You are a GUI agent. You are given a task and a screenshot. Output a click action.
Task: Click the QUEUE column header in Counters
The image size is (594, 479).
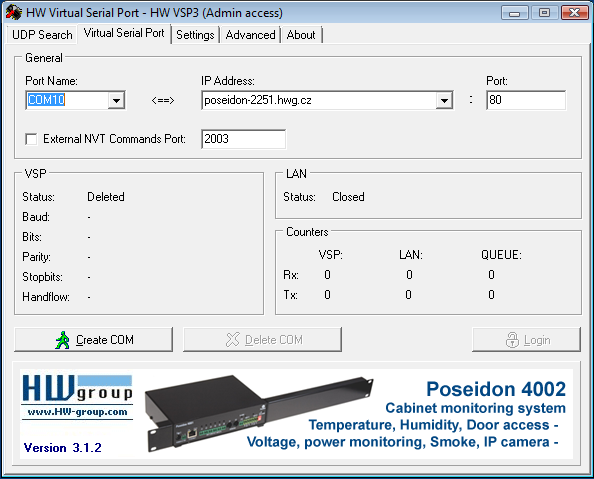[501, 255]
